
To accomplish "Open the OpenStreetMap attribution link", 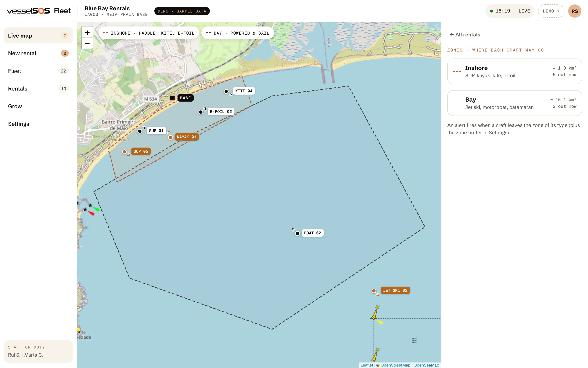I will (395, 365).
